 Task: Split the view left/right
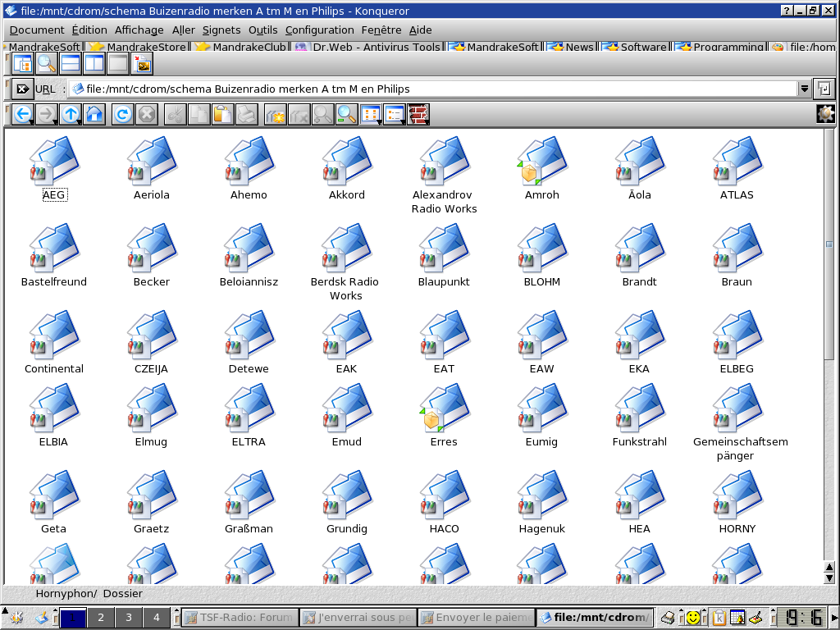tap(94, 64)
